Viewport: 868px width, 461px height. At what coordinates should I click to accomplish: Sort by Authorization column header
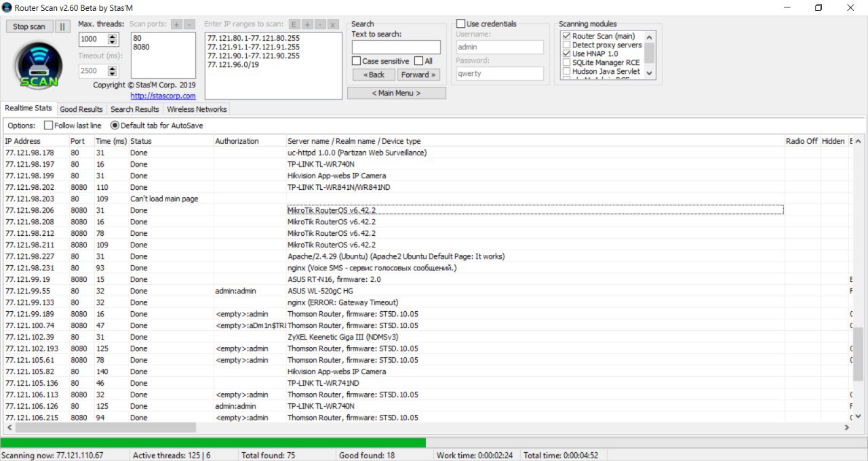[x=250, y=141]
